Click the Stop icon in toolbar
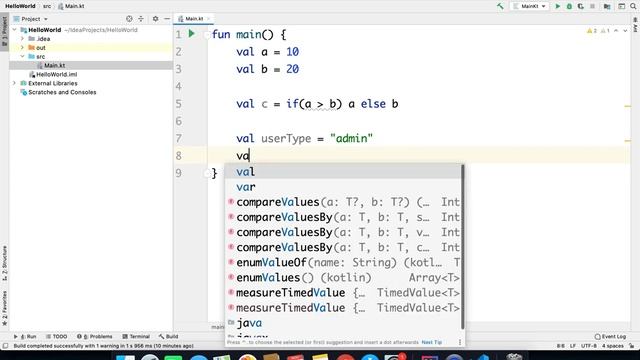640x360 pixels. (592, 6)
